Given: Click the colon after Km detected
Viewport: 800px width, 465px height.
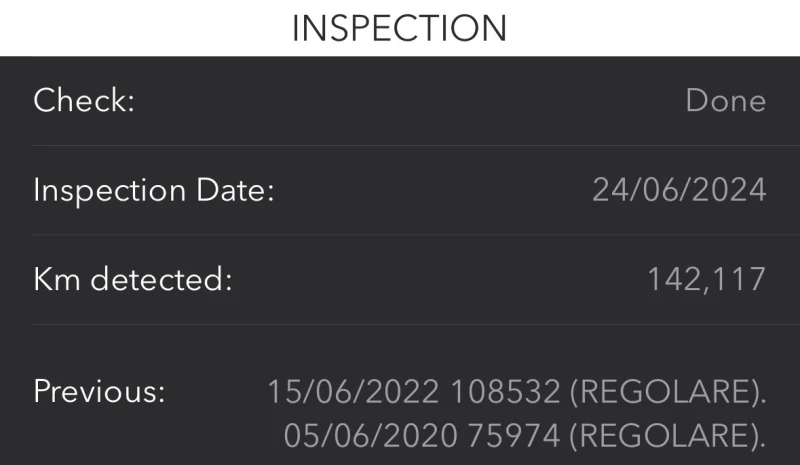Looking at the screenshot, I should (227, 281).
